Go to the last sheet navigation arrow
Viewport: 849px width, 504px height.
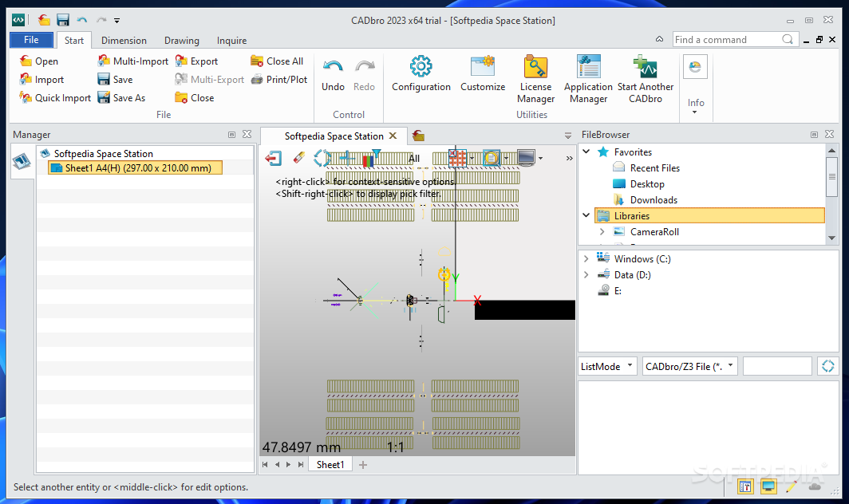click(x=301, y=464)
